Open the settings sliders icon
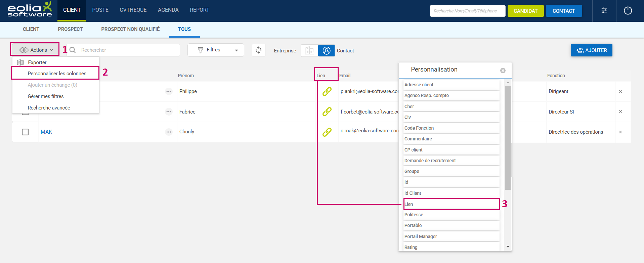The height and width of the screenshot is (263, 644). [604, 10]
